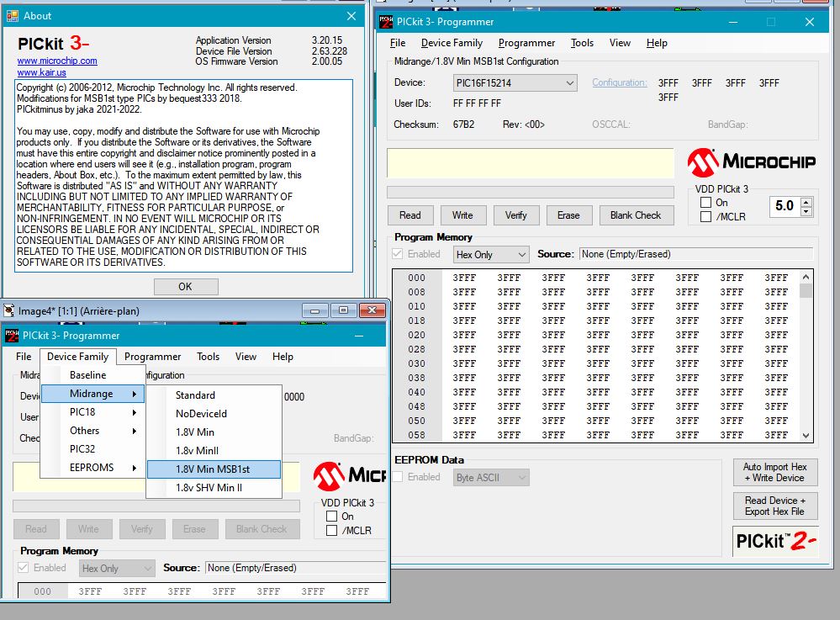Choose 1.8V Min in the Midrange submenu
This screenshot has width=840, height=620.
pyautogui.click(x=214, y=432)
